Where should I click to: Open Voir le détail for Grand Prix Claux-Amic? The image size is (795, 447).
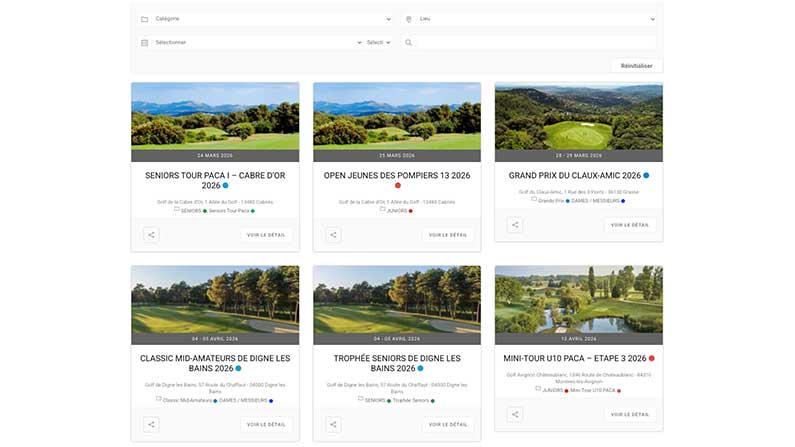coord(630,225)
